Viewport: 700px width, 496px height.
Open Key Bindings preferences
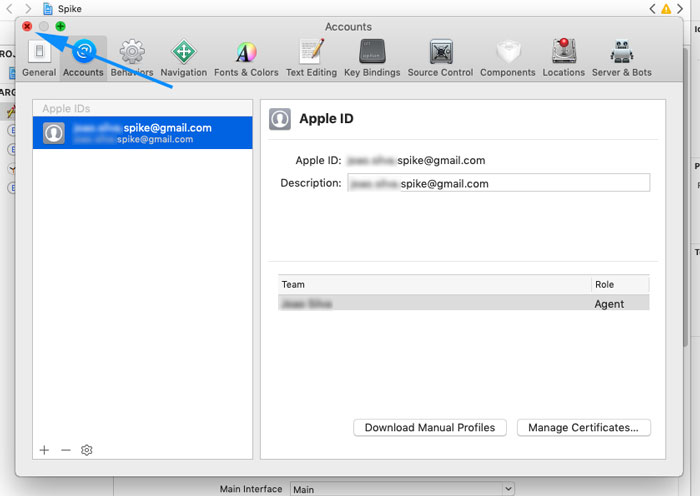click(372, 58)
